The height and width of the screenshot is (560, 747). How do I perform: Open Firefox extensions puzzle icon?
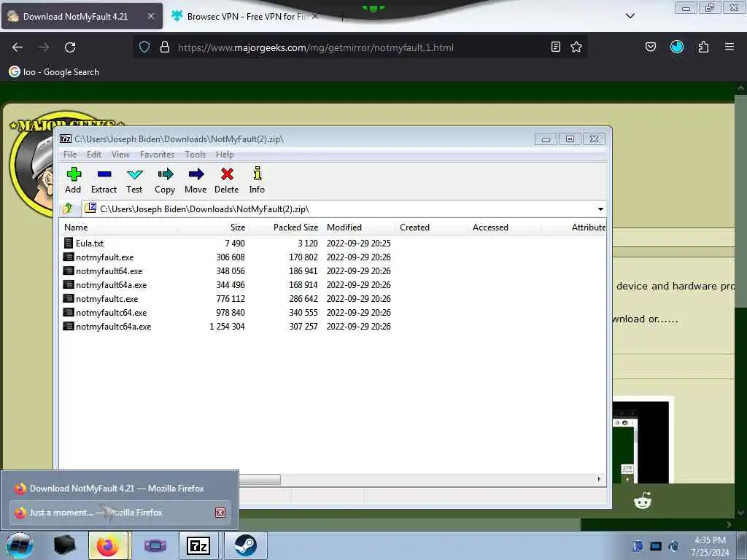tap(703, 47)
